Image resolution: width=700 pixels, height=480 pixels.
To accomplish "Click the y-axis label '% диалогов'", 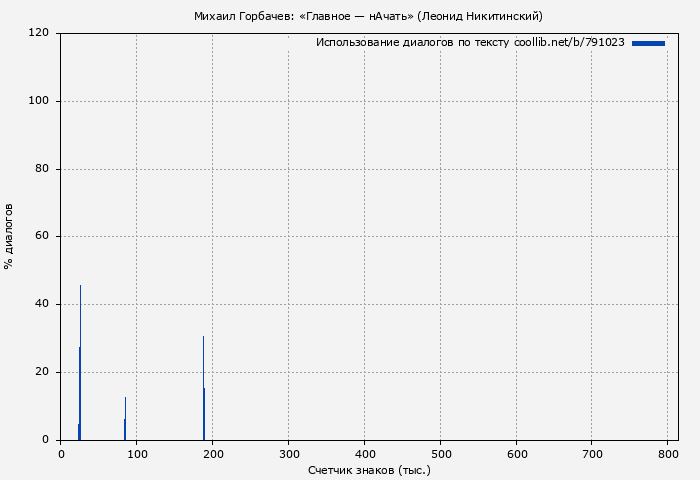I will [9, 236].
